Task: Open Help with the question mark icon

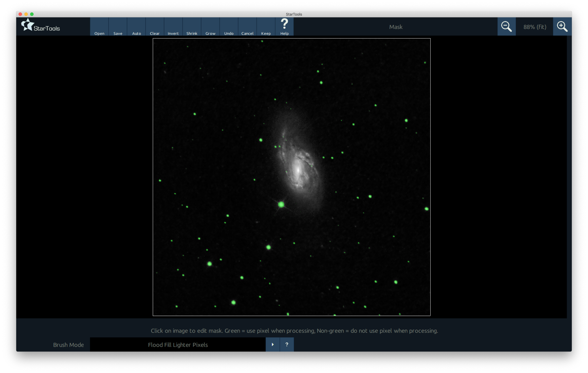Action: [285, 27]
